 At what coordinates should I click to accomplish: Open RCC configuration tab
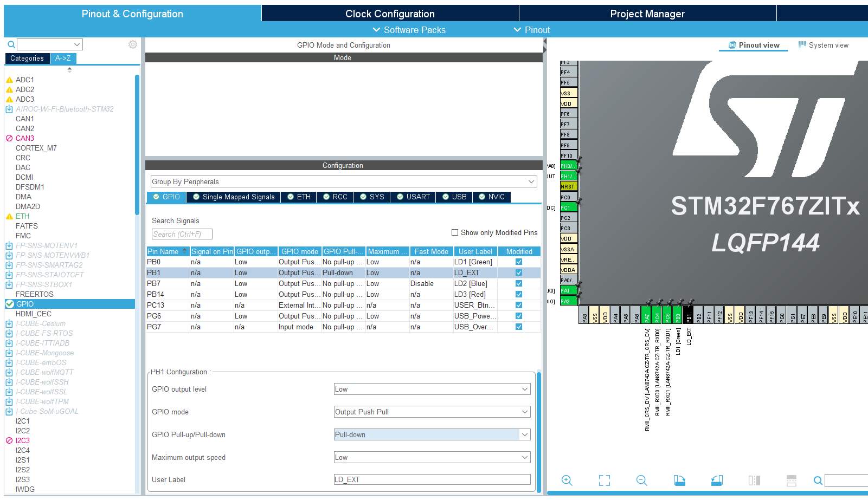pyautogui.click(x=335, y=197)
